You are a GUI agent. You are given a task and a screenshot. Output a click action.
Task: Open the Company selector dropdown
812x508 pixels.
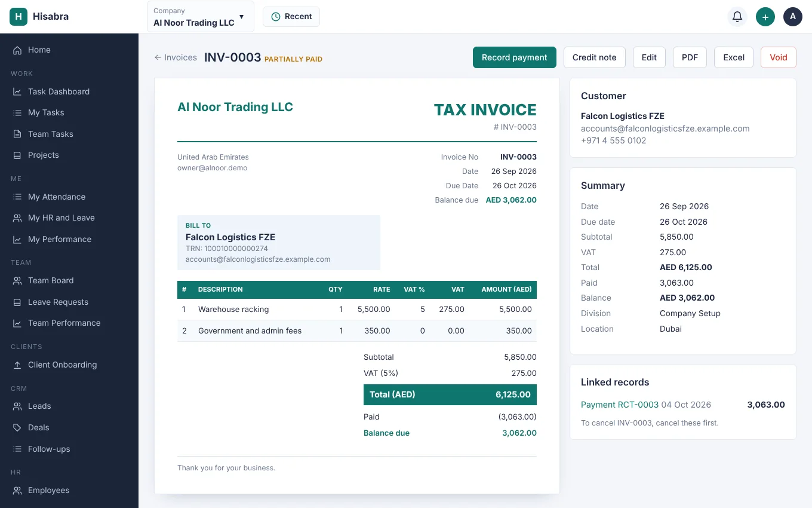200,17
